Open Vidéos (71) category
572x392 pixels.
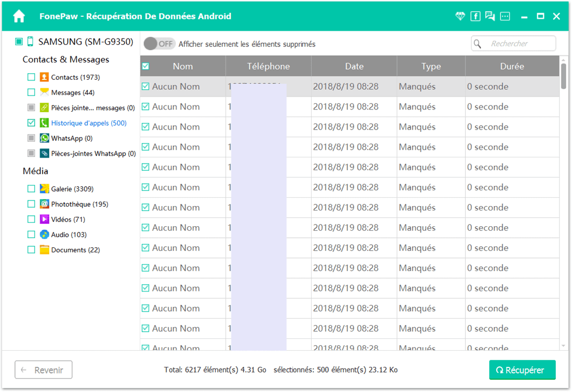pos(68,219)
